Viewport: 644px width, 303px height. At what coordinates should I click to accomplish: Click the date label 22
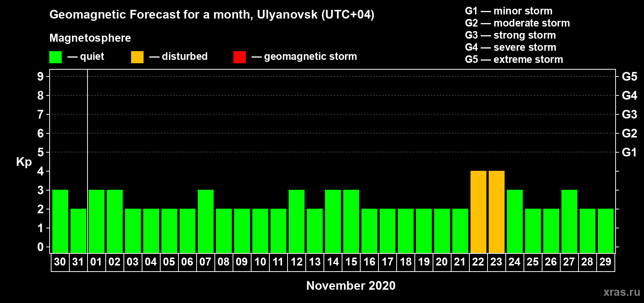tap(478, 262)
